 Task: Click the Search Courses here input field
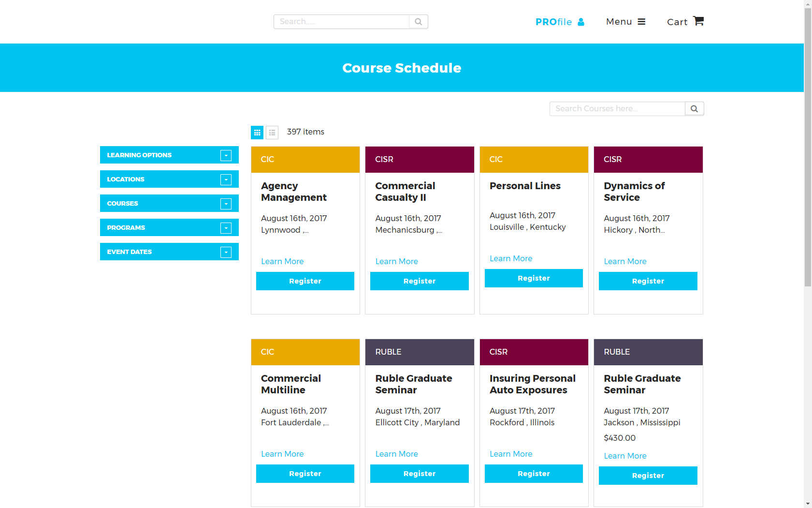point(617,109)
